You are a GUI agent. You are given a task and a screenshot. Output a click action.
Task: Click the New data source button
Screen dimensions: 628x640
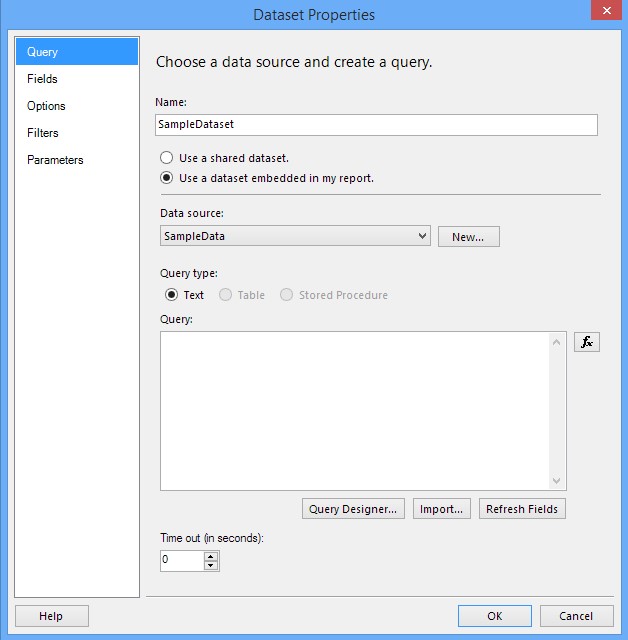(468, 237)
